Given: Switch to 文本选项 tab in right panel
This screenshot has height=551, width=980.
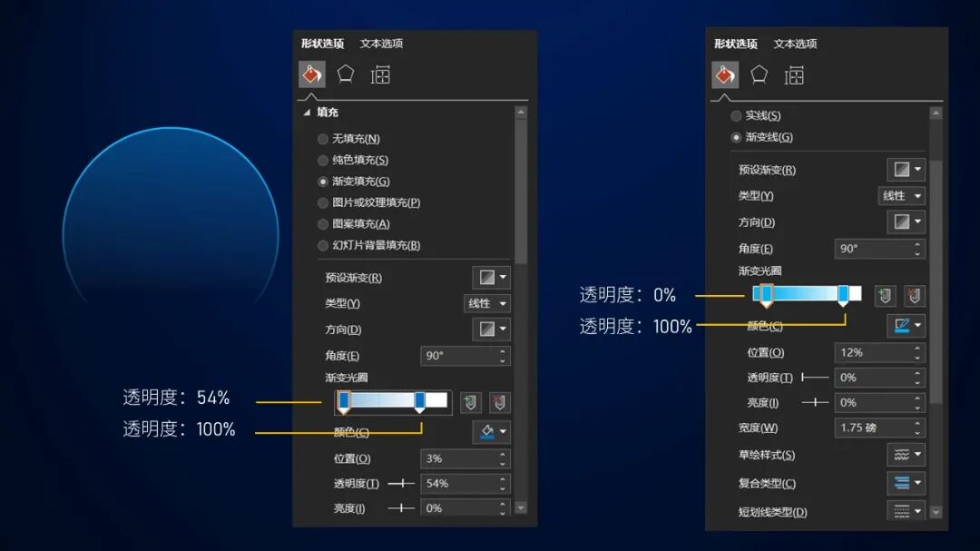Looking at the screenshot, I should coord(795,44).
